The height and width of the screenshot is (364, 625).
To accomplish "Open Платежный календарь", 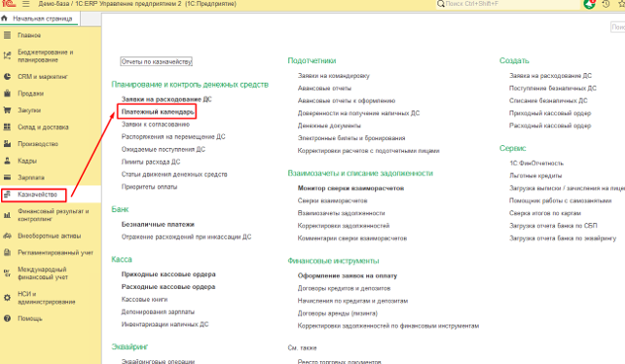I will tap(158, 112).
